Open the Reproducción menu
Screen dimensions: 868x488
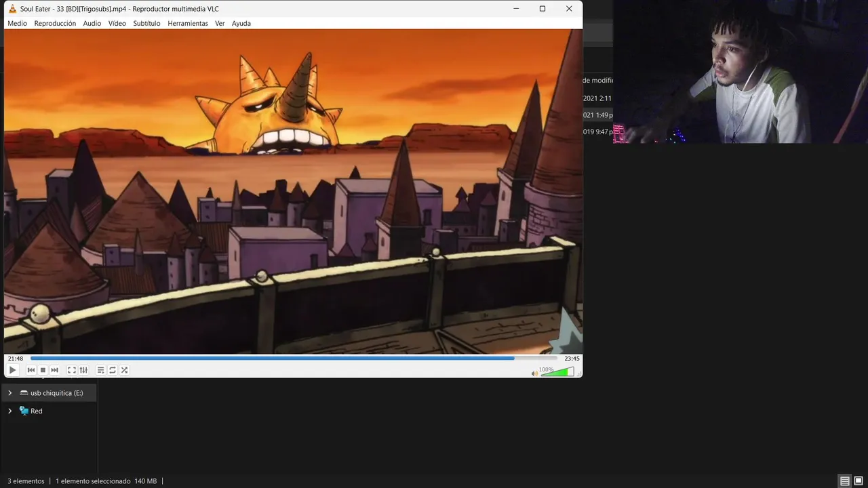[x=55, y=23]
